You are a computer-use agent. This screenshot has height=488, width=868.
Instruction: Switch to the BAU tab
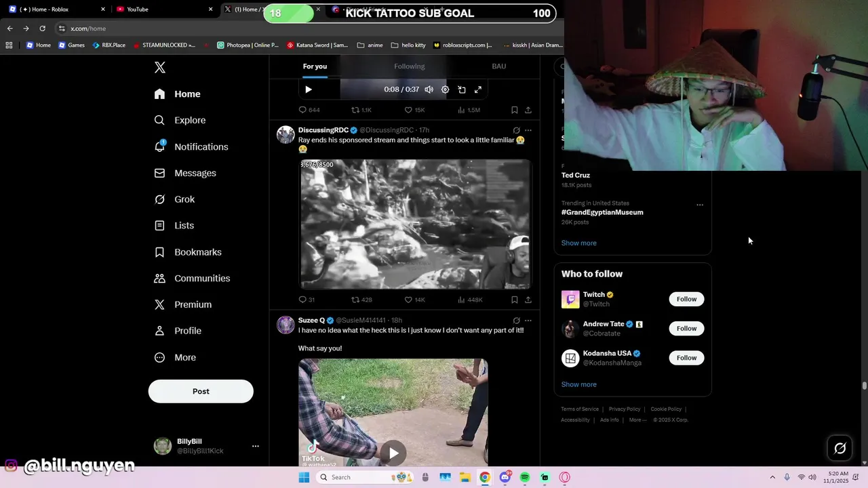pyautogui.click(x=499, y=66)
